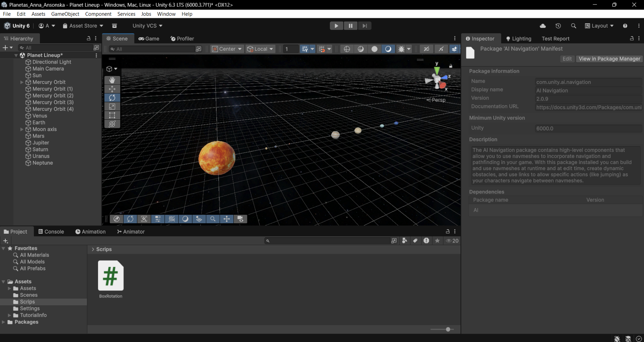The width and height of the screenshot is (644, 342).
Task: Select the Scale tool
Action: point(112,107)
